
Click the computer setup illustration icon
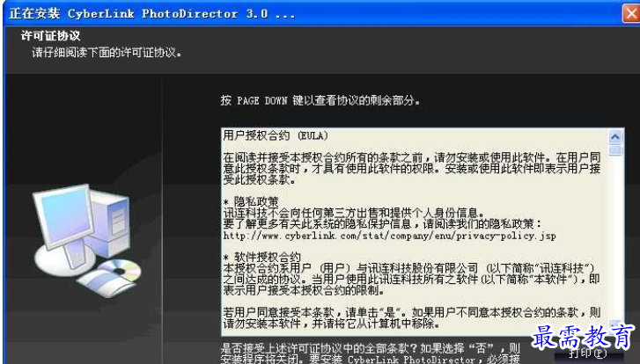tap(87, 240)
